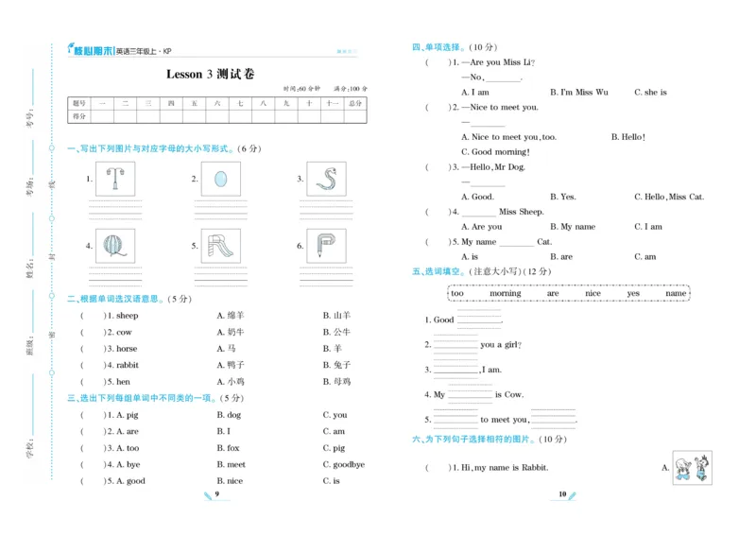Click page number 9 at bottom

216,494
